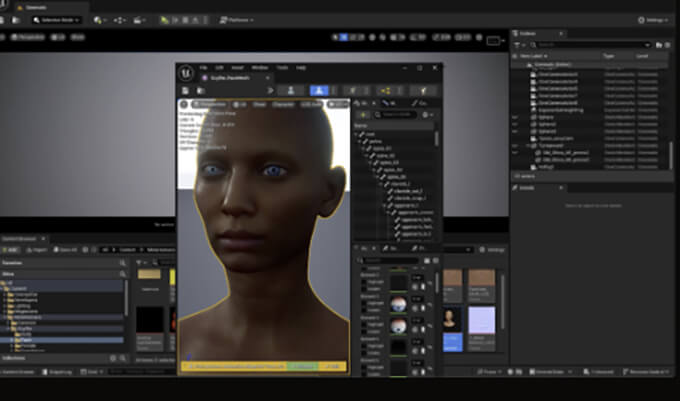Screen dimensions: 680x401
Task: Select the highlighted blue skeletal mesh mode icon
Action: (320, 90)
